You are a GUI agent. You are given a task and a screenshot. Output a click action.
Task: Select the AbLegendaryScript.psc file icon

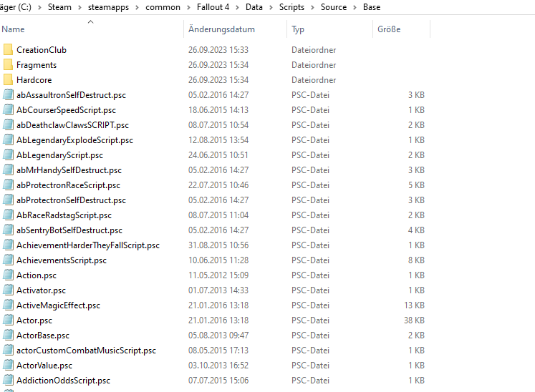[8, 155]
